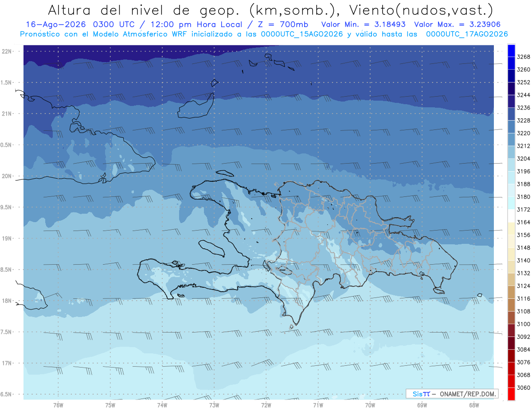Click the latitude label 22N
The width and height of the screenshot is (532, 411).
(x=6, y=51)
